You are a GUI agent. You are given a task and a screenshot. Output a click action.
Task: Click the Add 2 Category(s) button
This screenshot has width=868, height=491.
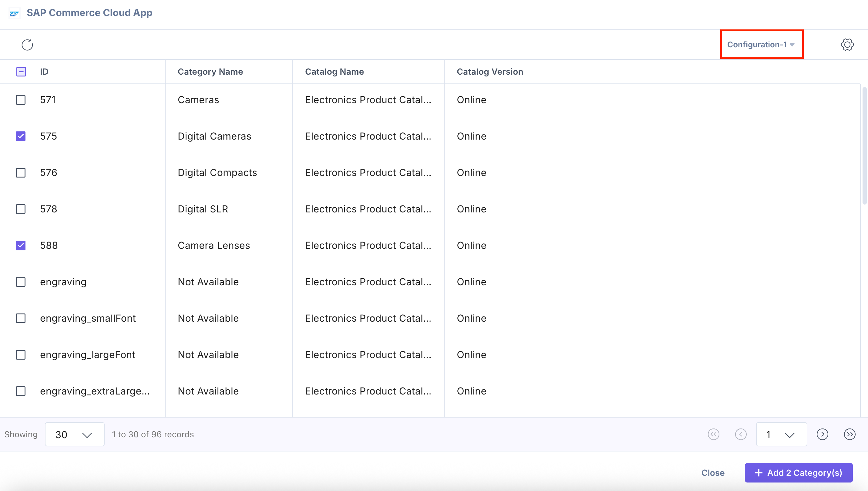pyautogui.click(x=799, y=473)
